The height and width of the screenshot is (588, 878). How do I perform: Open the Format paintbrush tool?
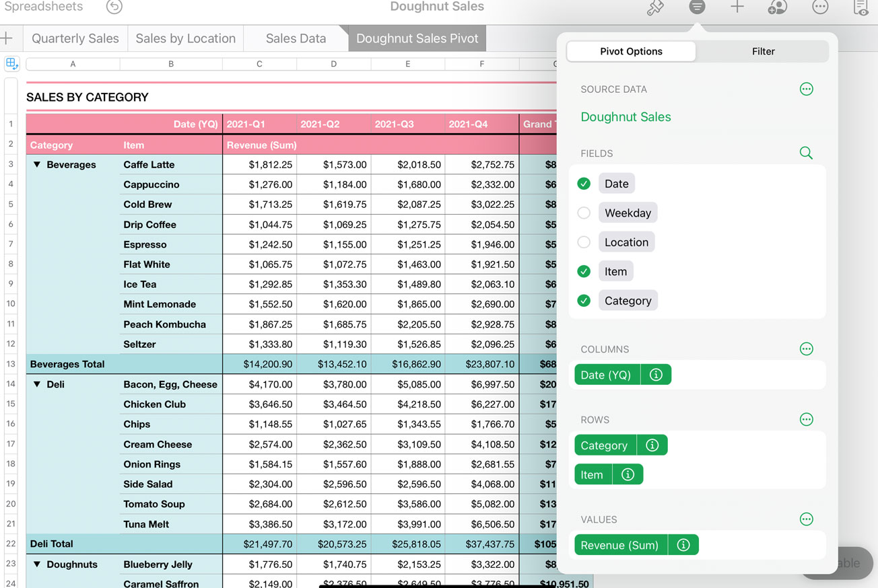(654, 7)
